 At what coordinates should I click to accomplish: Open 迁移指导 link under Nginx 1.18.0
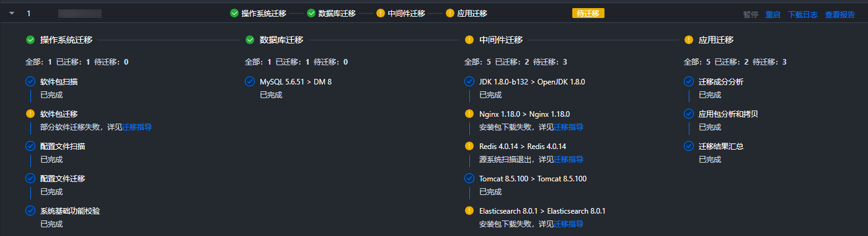click(569, 127)
